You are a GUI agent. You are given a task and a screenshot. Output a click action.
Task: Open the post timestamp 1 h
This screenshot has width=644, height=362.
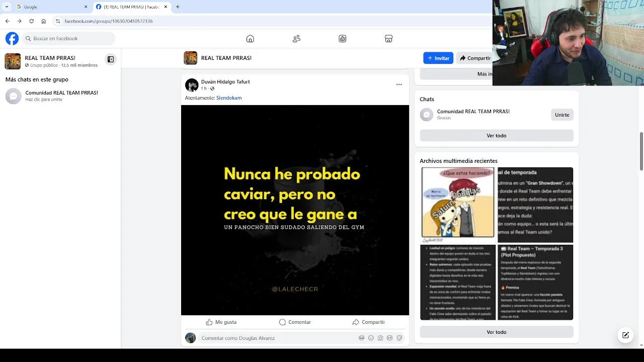[204, 88]
